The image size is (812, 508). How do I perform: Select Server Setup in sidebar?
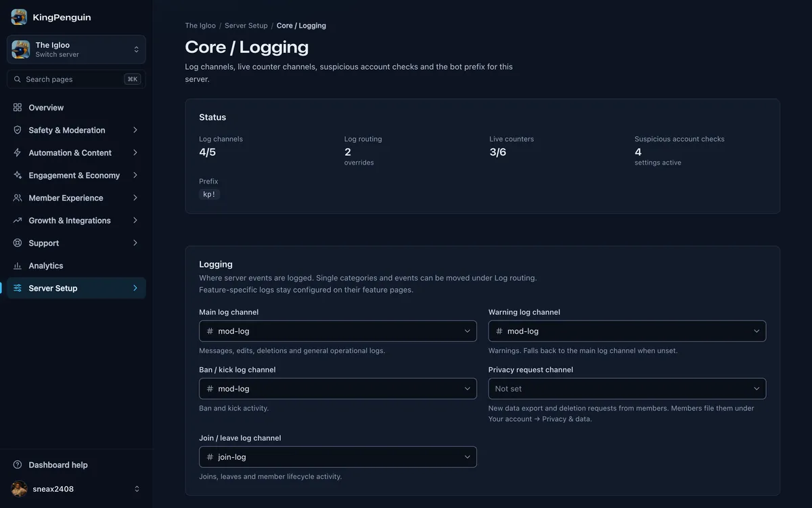pyautogui.click(x=76, y=288)
